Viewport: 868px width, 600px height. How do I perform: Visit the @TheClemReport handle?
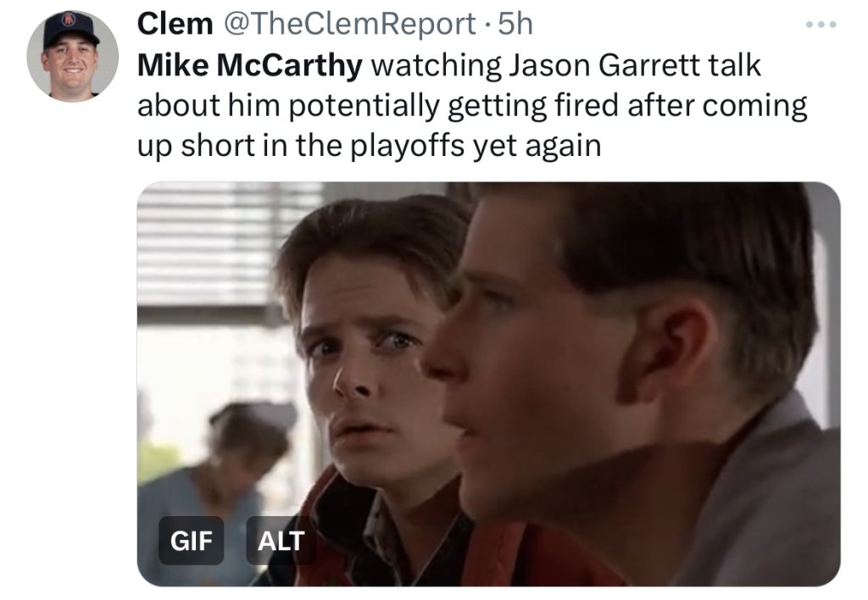(x=348, y=24)
